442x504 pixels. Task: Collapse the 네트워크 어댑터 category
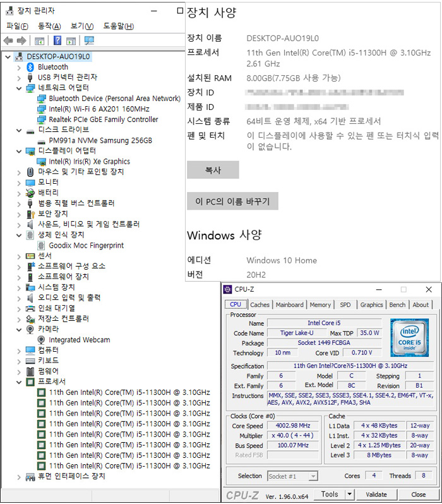click(x=19, y=88)
